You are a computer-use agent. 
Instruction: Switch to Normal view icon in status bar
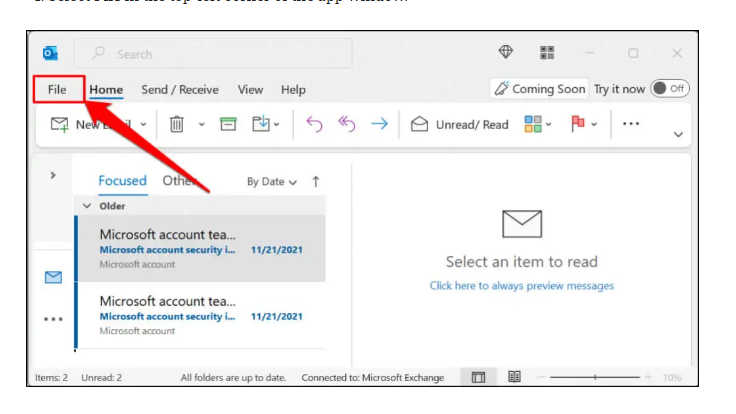(478, 377)
